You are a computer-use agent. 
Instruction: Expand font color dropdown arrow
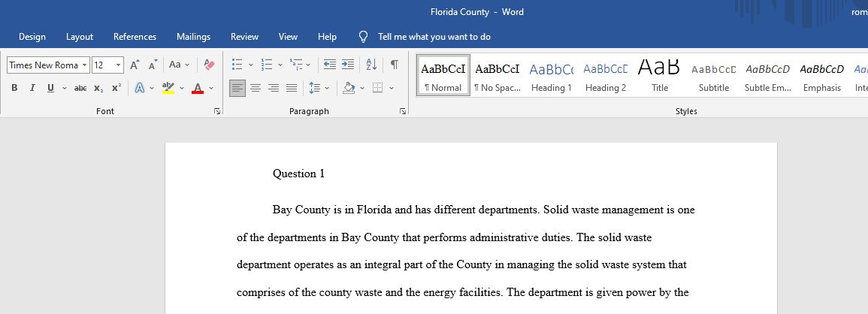pos(211,87)
